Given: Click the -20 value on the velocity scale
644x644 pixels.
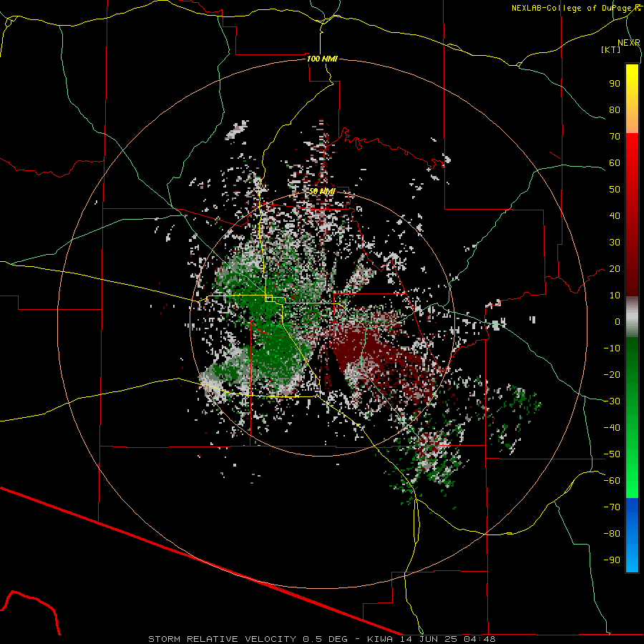Looking at the screenshot, I should [x=612, y=375].
